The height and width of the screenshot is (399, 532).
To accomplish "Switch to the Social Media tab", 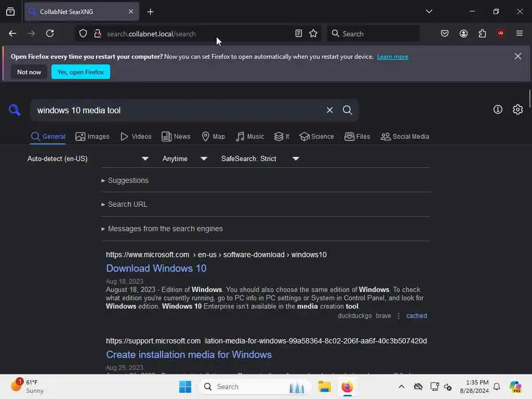I will coord(405,137).
